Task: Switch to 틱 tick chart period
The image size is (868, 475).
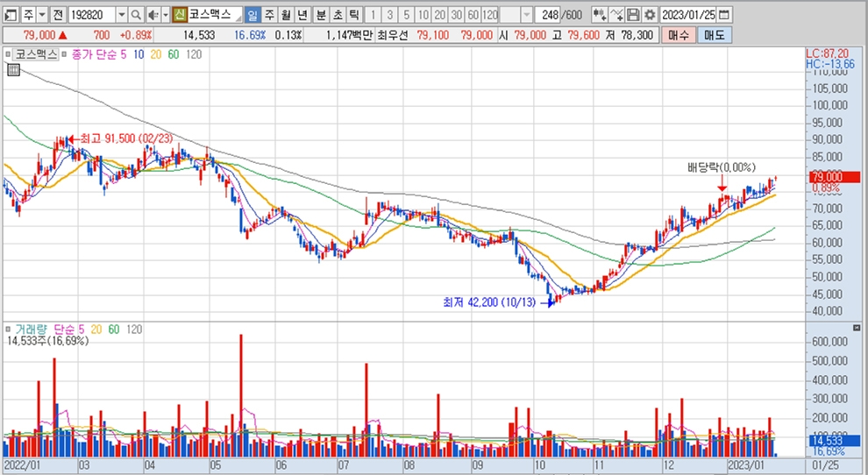Action: (354, 14)
